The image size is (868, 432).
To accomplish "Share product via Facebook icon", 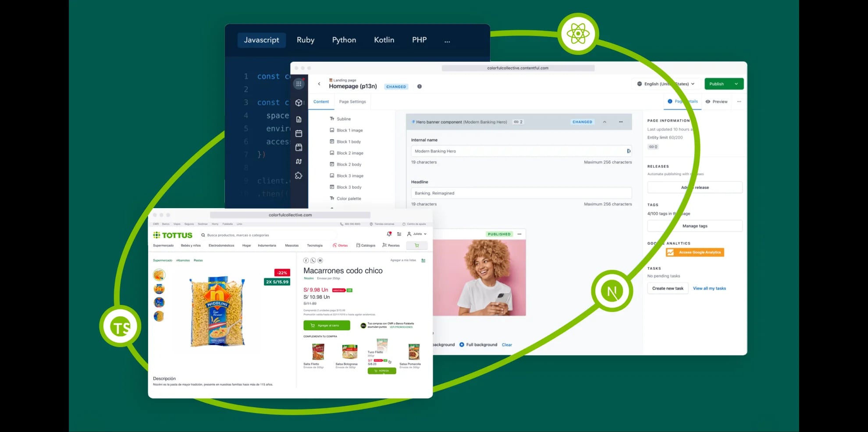I will 306,260.
